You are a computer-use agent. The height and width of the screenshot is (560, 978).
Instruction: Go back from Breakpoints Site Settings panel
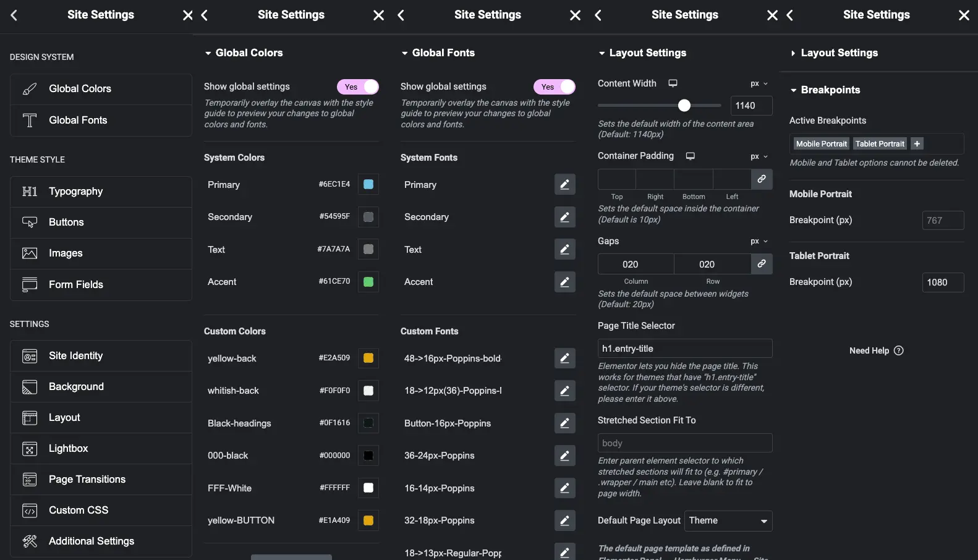tap(789, 15)
